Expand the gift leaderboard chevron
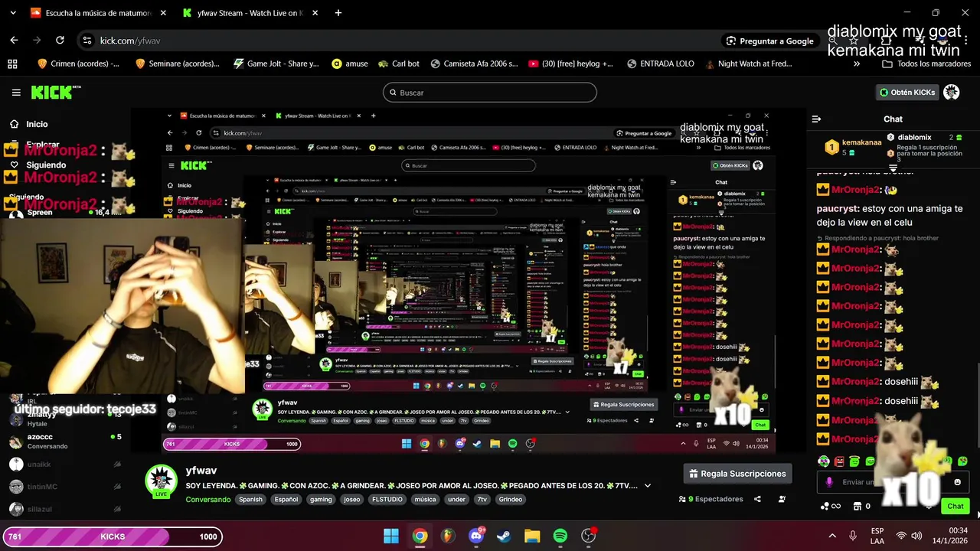This screenshot has width=980, height=551. pos(893,168)
